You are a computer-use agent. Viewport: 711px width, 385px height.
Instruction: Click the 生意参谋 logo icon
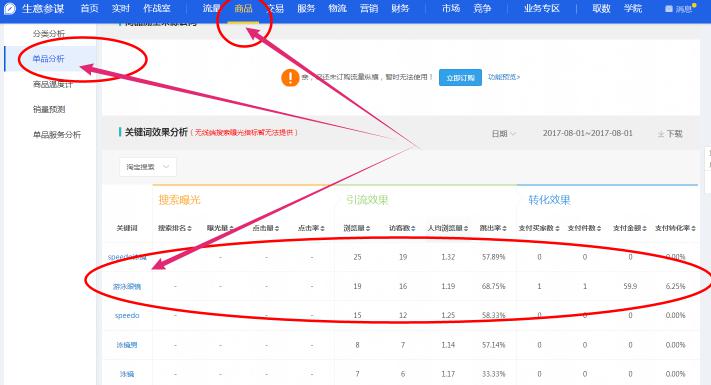point(10,9)
